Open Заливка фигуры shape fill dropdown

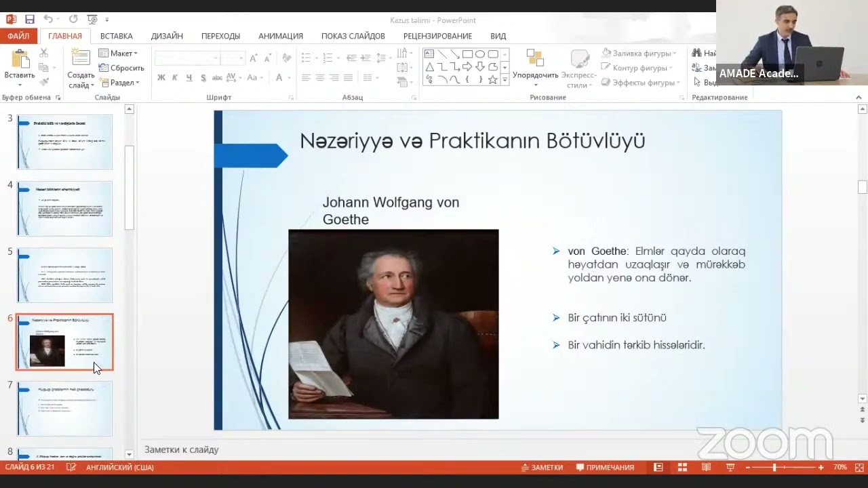pos(637,53)
